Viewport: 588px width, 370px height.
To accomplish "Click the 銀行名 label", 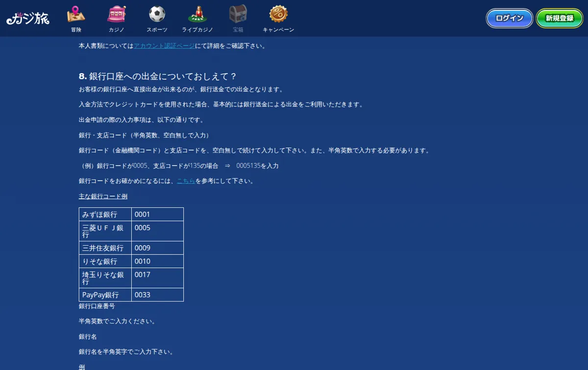I will [x=88, y=337].
